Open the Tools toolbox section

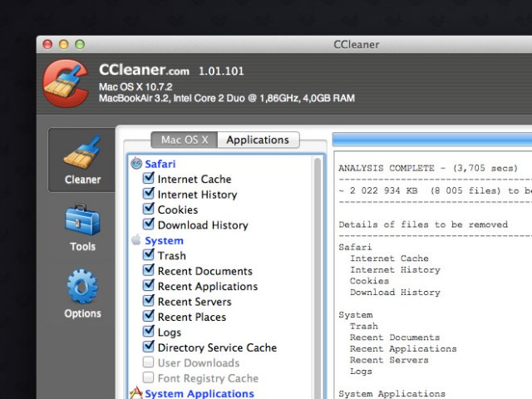pyautogui.click(x=82, y=228)
